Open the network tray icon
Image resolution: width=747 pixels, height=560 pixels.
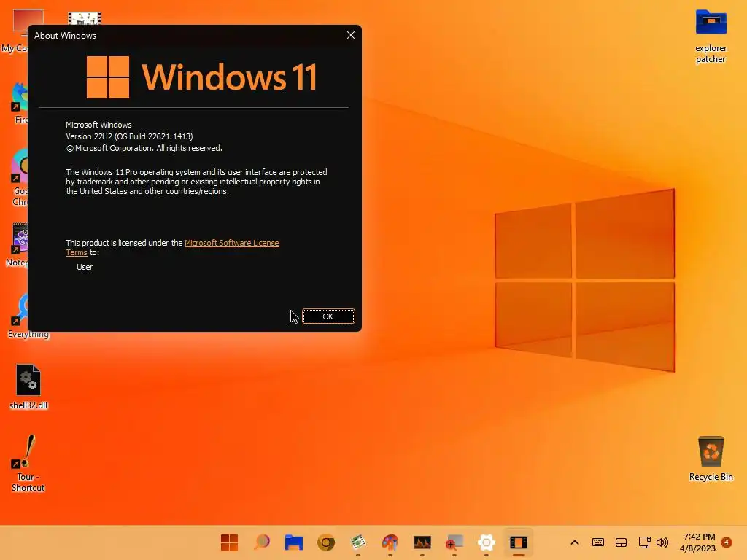(x=645, y=542)
